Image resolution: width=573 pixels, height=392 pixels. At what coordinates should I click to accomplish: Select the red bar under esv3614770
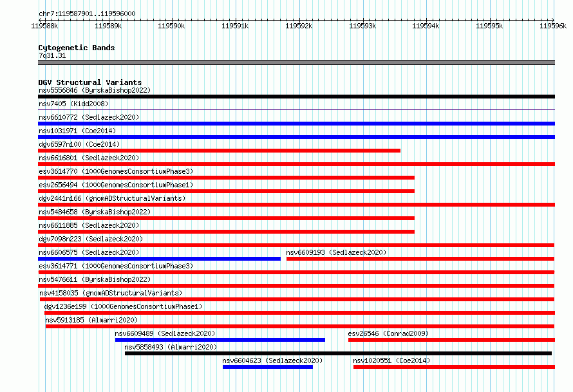point(226,178)
